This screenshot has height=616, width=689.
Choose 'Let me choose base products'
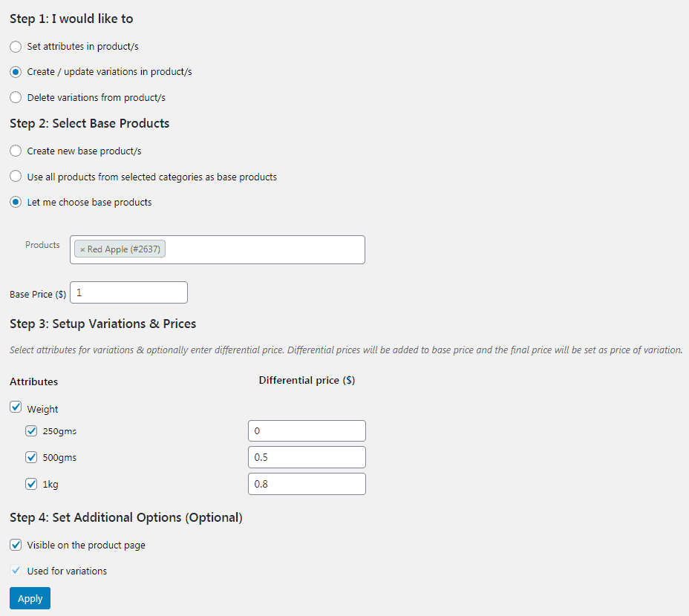(x=16, y=202)
